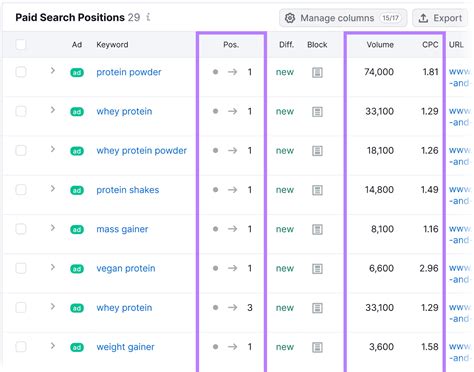Select checkbox for mass gainer row
The width and height of the screenshot is (474, 372).
click(21, 229)
